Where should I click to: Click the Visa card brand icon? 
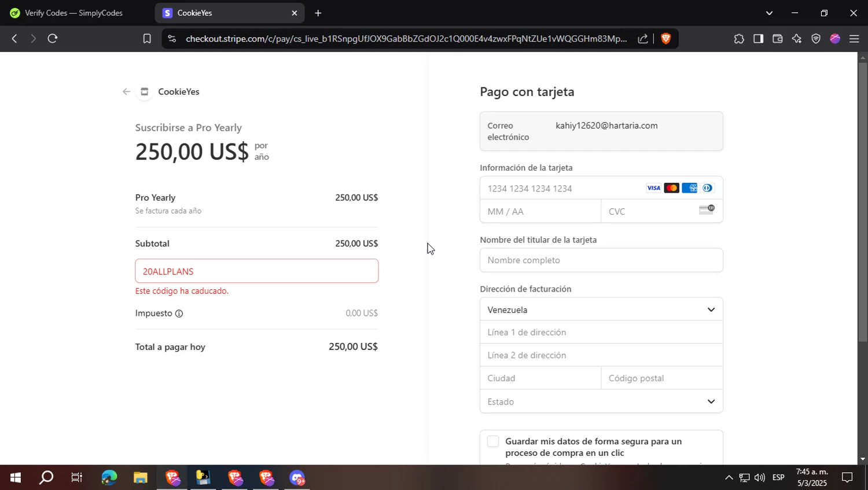[x=653, y=188]
